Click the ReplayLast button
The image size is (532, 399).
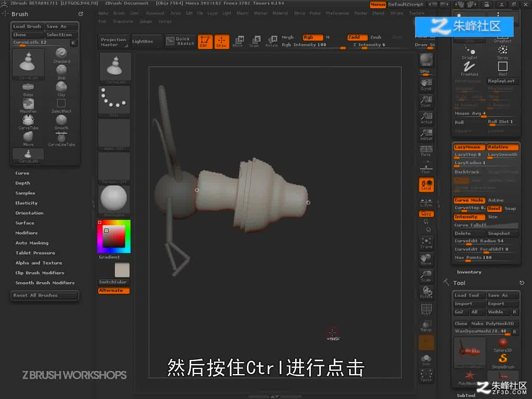coord(502,81)
